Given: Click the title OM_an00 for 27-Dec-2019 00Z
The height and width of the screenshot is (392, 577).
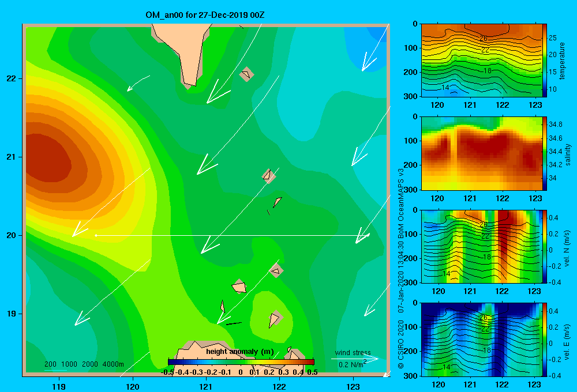Looking at the screenshot, I should pos(205,15).
